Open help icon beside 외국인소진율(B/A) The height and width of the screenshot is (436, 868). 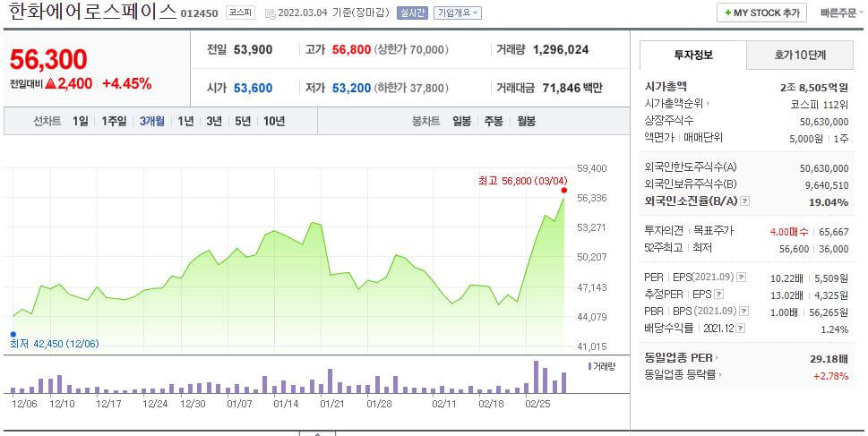pos(745,201)
